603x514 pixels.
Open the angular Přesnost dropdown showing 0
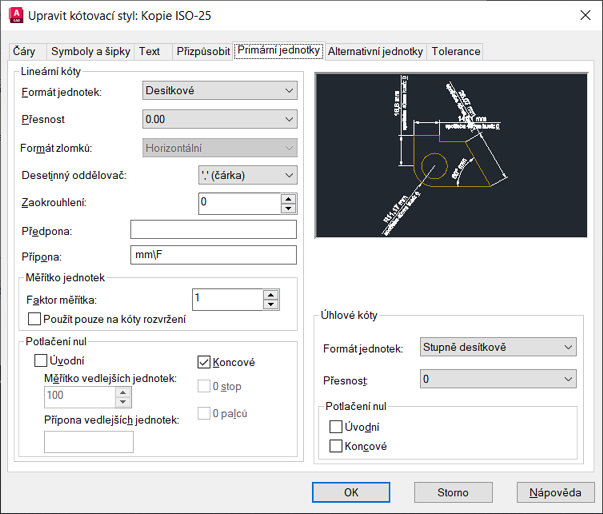498,379
